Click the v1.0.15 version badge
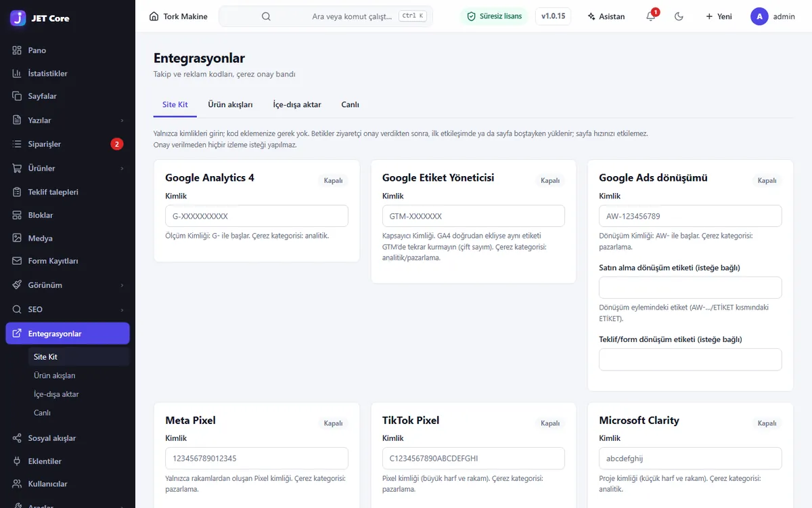The width and height of the screenshot is (812, 508). [553, 16]
